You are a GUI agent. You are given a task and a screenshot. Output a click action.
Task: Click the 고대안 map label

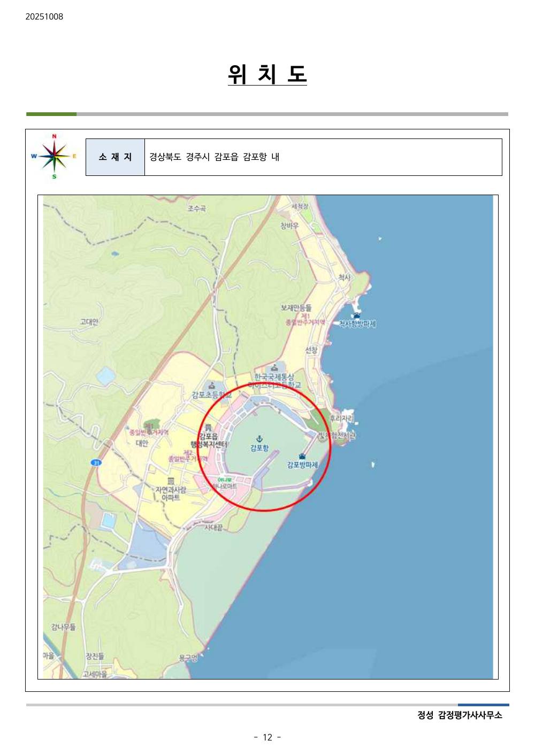tap(89, 322)
